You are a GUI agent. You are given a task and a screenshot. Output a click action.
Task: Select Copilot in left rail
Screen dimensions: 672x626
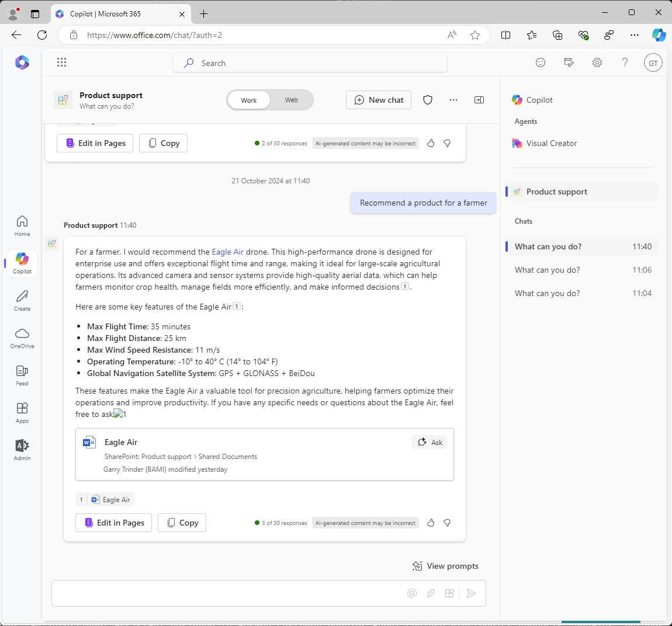[x=22, y=263]
